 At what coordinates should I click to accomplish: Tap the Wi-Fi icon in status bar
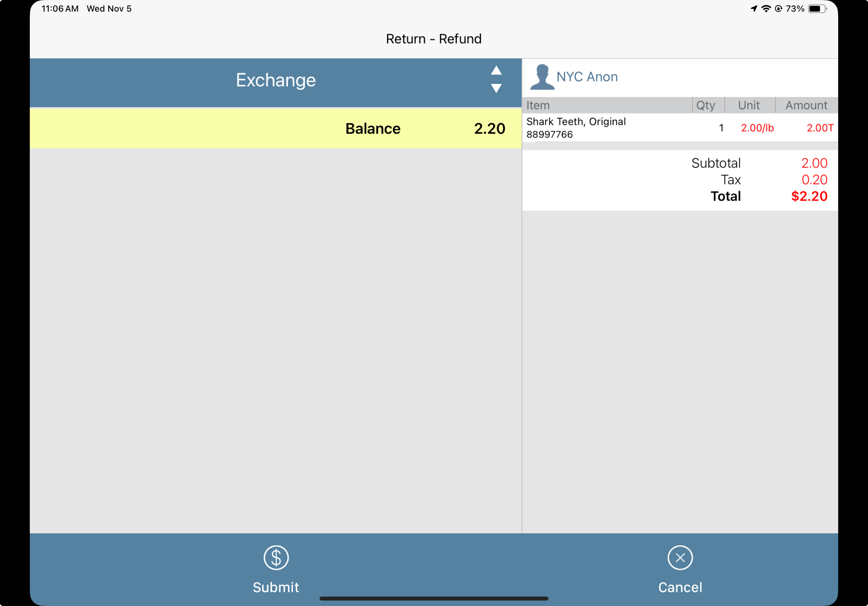tap(766, 9)
